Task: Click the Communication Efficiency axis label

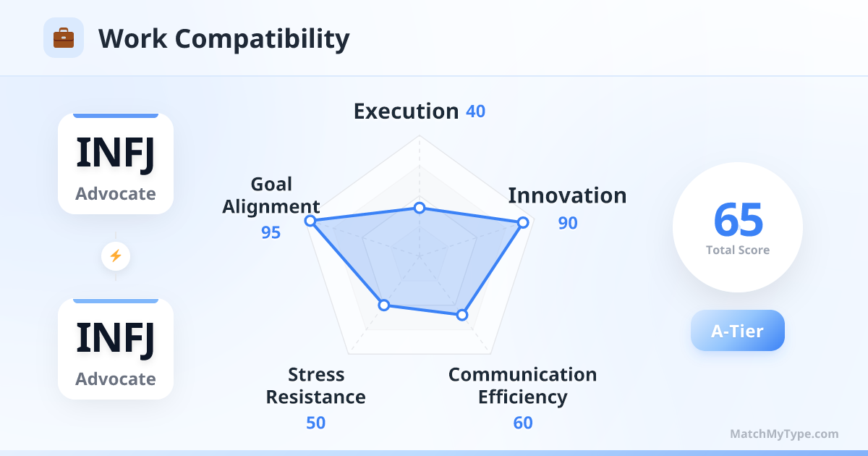Action: coord(522,386)
